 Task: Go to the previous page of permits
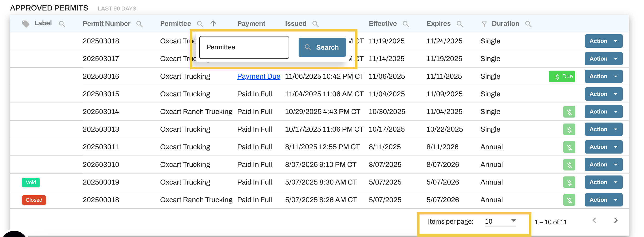595,221
